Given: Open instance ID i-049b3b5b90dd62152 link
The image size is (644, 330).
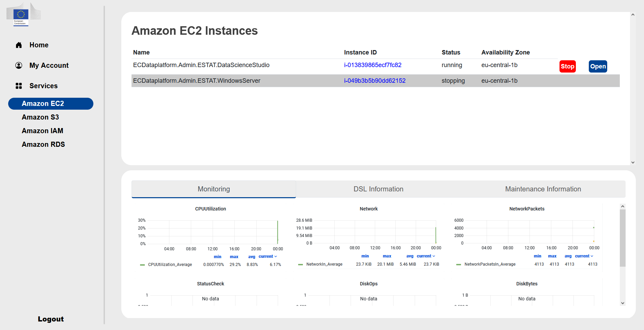Looking at the screenshot, I should coord(375,81).
